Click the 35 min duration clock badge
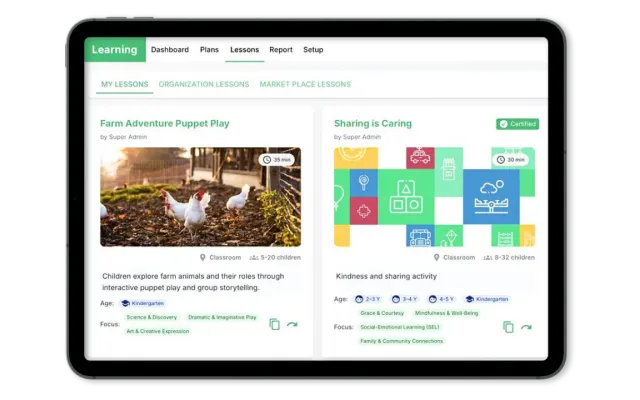The height and width of the screenshot is (400, 640). click(277, 160)
